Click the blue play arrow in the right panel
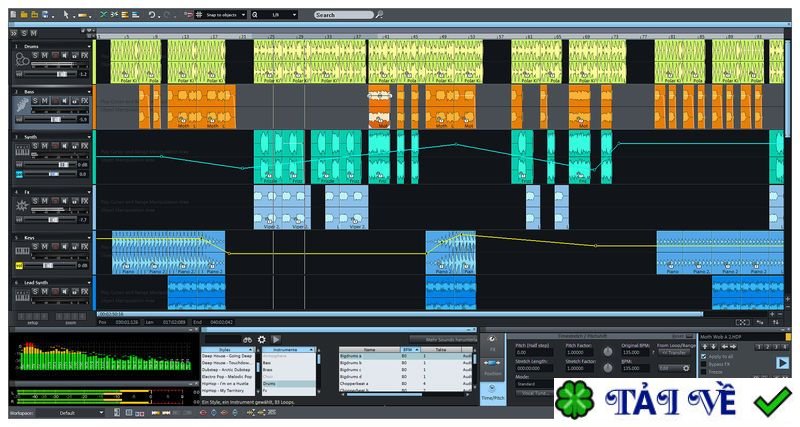800x427 pixels. pyautogui.click(x=782, y=363)
